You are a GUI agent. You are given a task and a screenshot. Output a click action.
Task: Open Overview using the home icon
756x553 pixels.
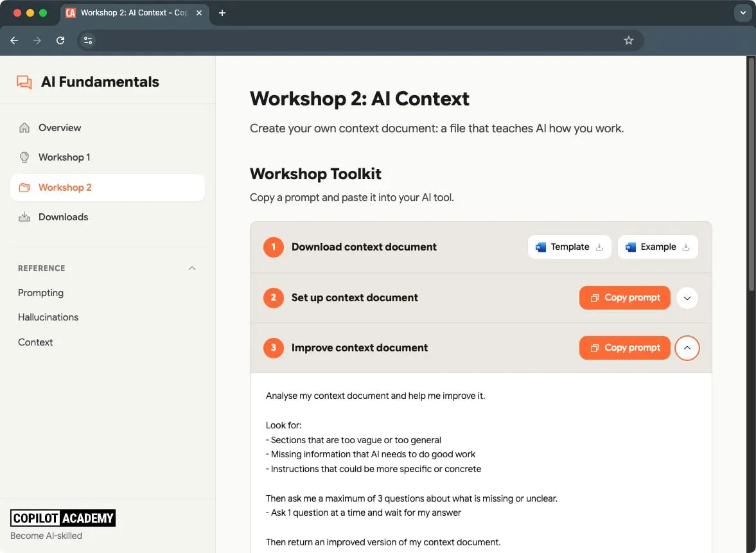[x=24, y=127]
